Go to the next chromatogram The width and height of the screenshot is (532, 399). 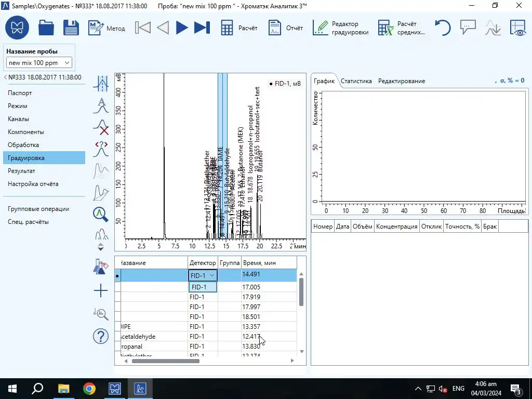coord(182,28)
